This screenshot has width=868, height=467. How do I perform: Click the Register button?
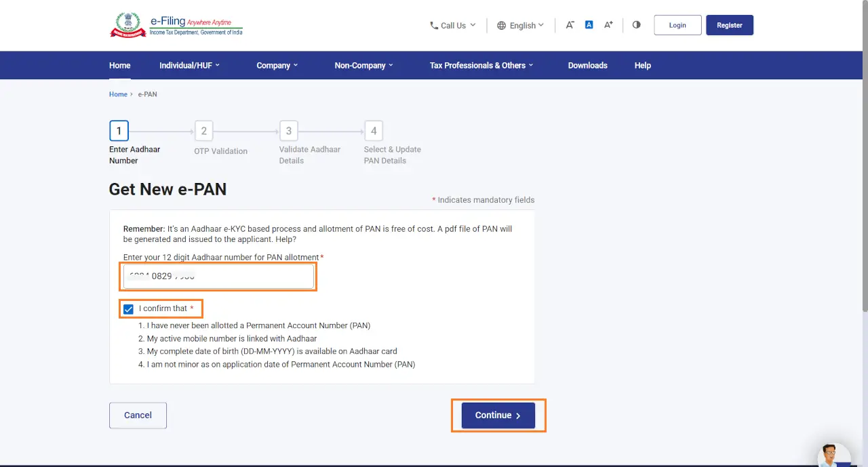point(730,25)
